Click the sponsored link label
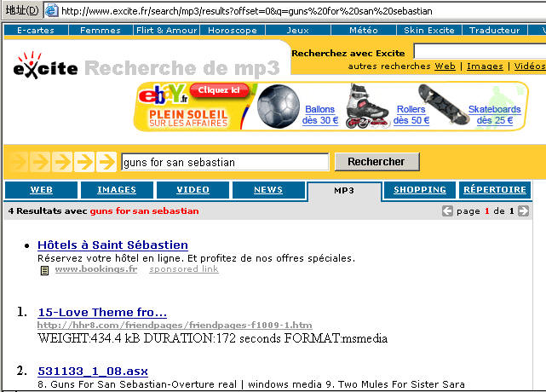 coord(184,269)
